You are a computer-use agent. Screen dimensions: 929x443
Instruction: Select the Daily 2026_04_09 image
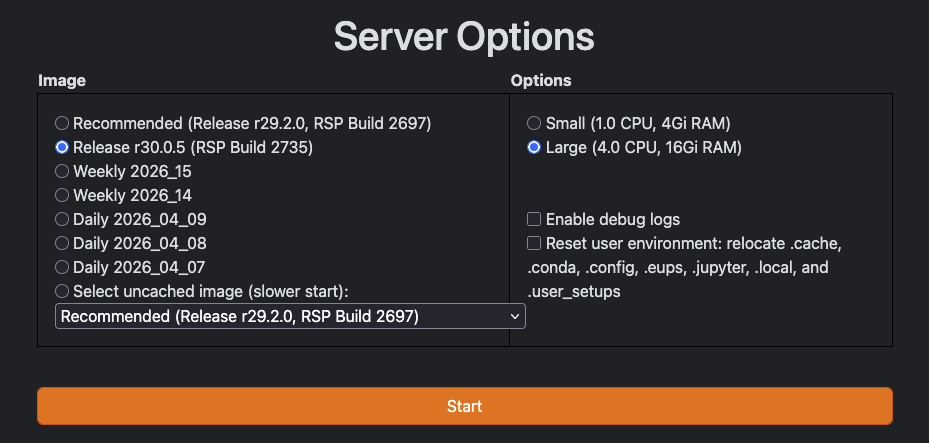click(62, 219)
